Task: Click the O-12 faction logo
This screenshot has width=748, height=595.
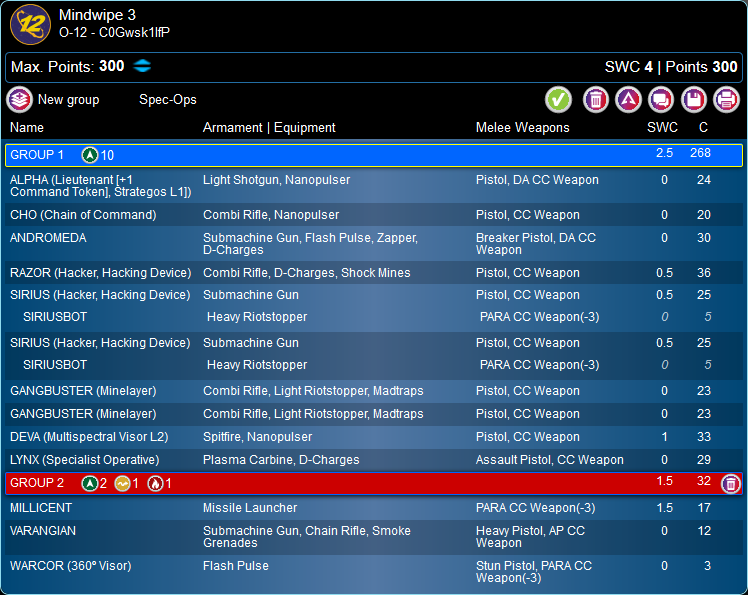Action: (30, 24)
